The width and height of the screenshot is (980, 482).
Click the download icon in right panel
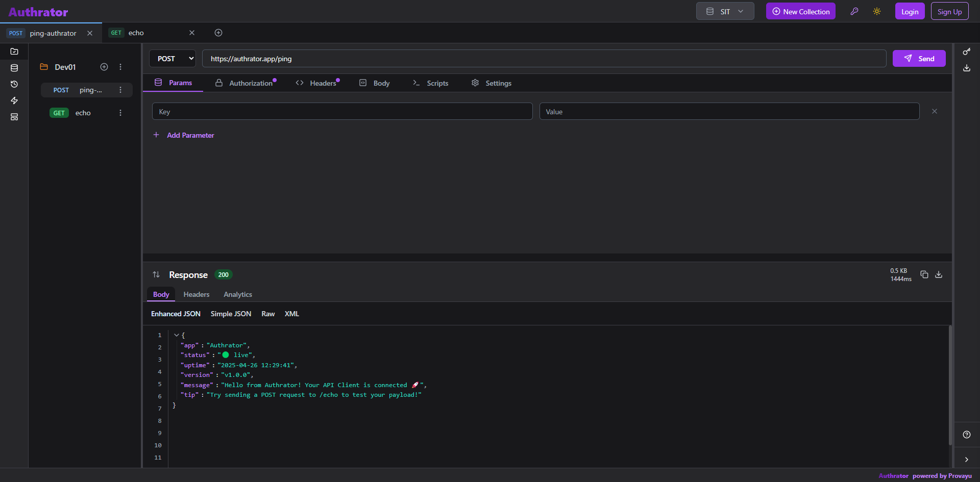(x=967, y=68)
